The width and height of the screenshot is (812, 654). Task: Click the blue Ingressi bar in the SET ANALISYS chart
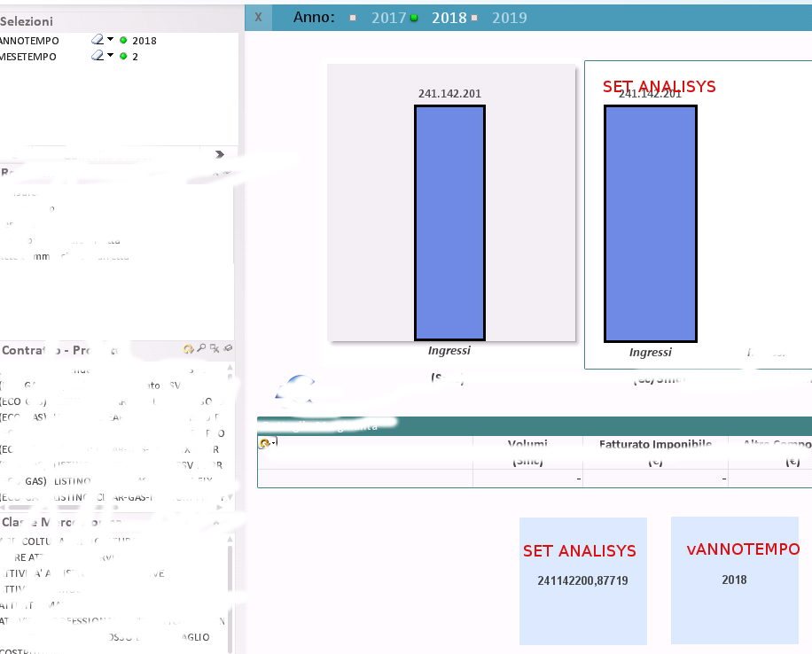point(651,223)
